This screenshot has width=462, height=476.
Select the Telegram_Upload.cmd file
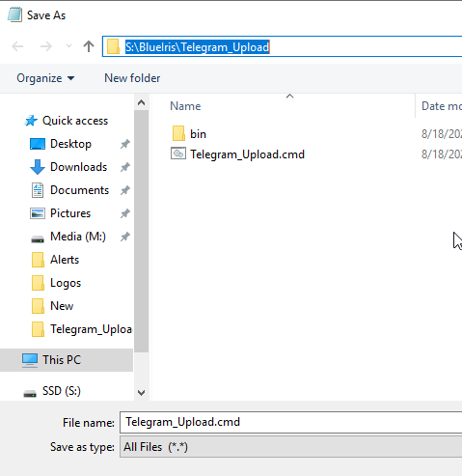click(x=247, y=154)
